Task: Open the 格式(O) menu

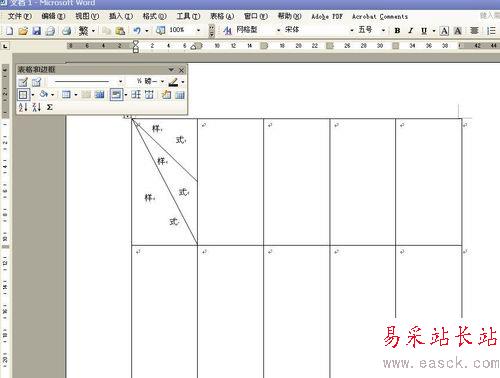Action: pyautogui.click(x=154, y=16)
